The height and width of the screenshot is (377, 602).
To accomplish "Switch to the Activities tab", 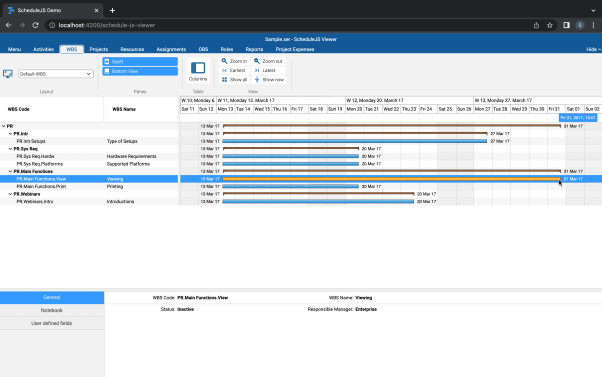I will click(43, 49).
